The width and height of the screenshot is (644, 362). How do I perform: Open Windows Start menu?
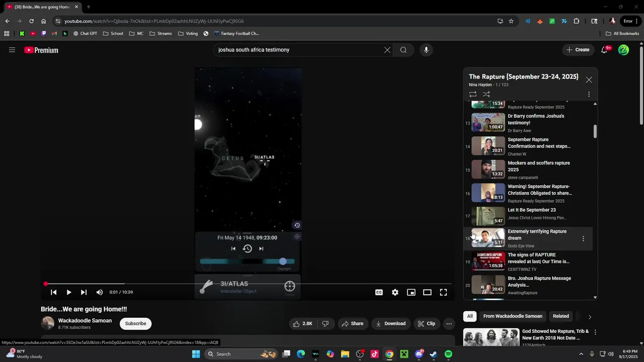tap(196, 354)
